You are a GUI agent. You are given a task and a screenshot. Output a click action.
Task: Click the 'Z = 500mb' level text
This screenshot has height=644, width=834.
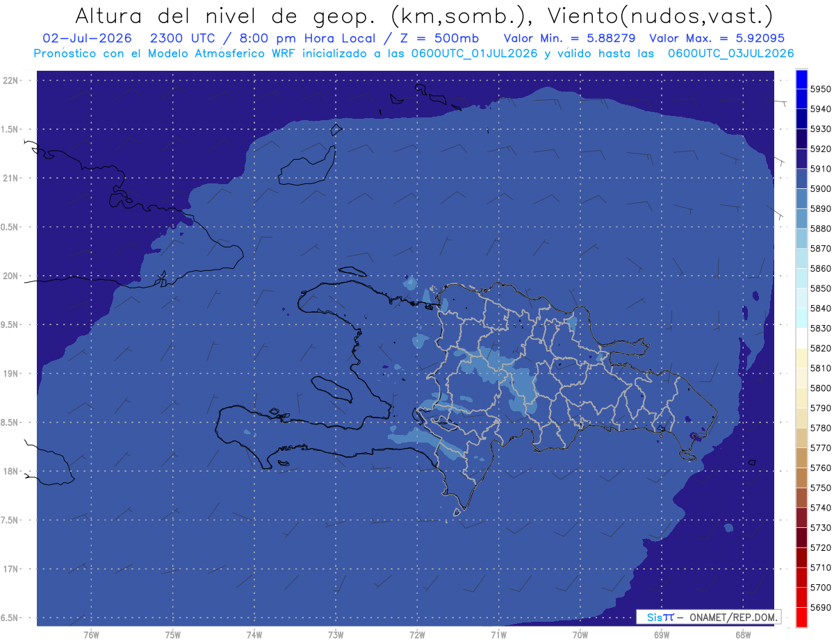point(438,38)
